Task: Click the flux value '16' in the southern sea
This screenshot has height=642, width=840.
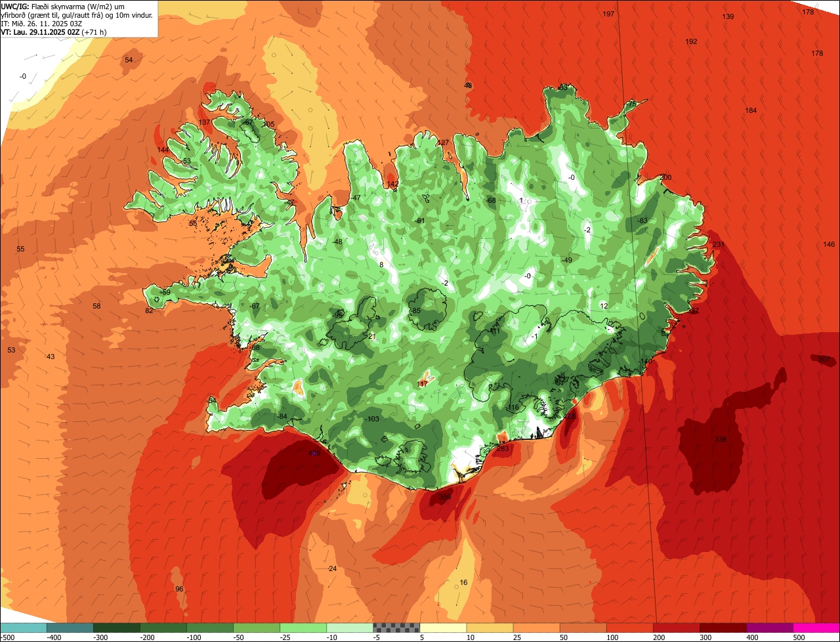Action: pyautogui.click(x=463, y=583)
